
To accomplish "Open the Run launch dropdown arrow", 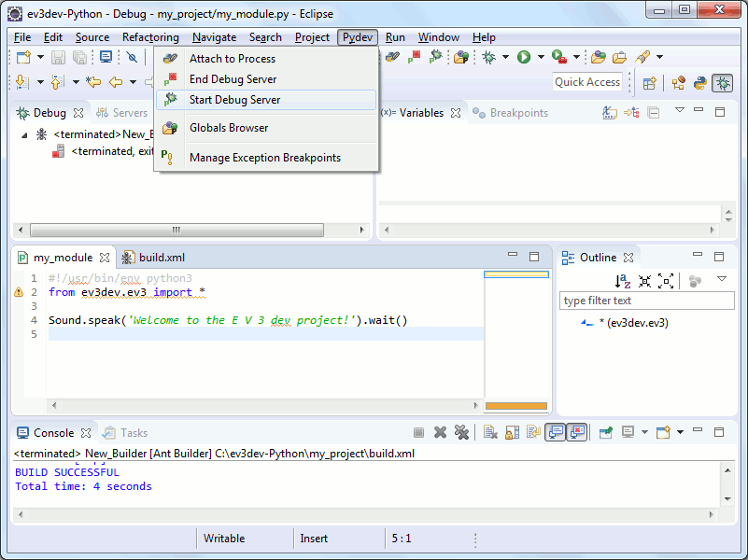I will pos(541,57).
